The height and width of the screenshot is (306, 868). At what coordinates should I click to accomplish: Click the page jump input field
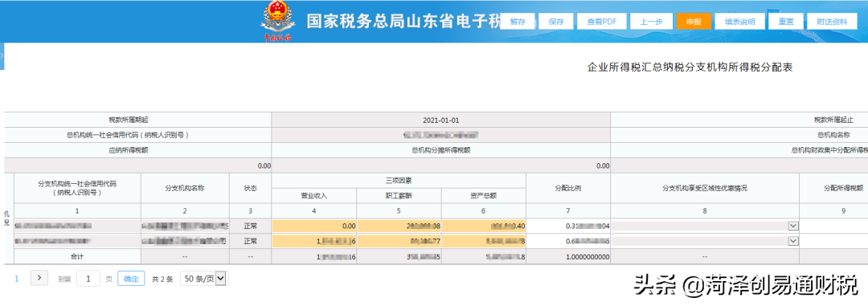click(88, 279)
